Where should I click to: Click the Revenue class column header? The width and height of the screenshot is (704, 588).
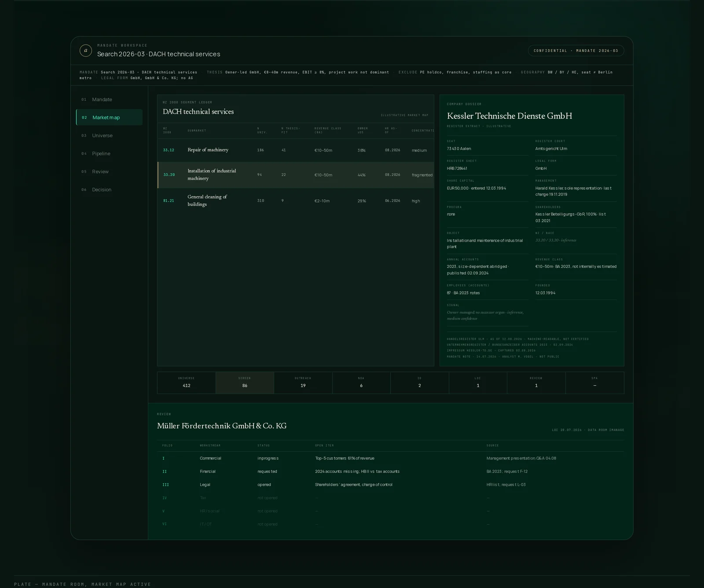328,130
